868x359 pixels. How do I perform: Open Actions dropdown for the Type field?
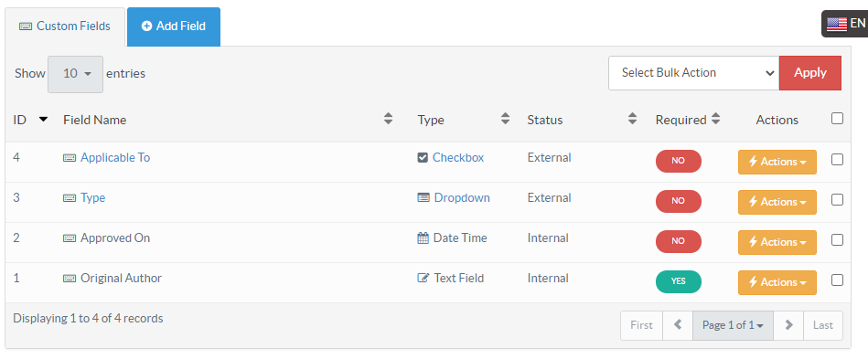[777, 202]
